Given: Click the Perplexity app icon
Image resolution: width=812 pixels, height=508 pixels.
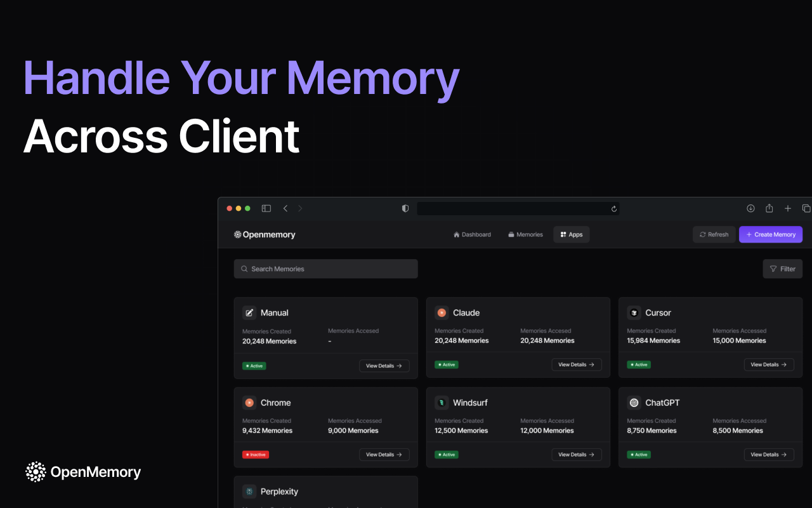Looking at the screenshot, I should [x=249, y=491].
